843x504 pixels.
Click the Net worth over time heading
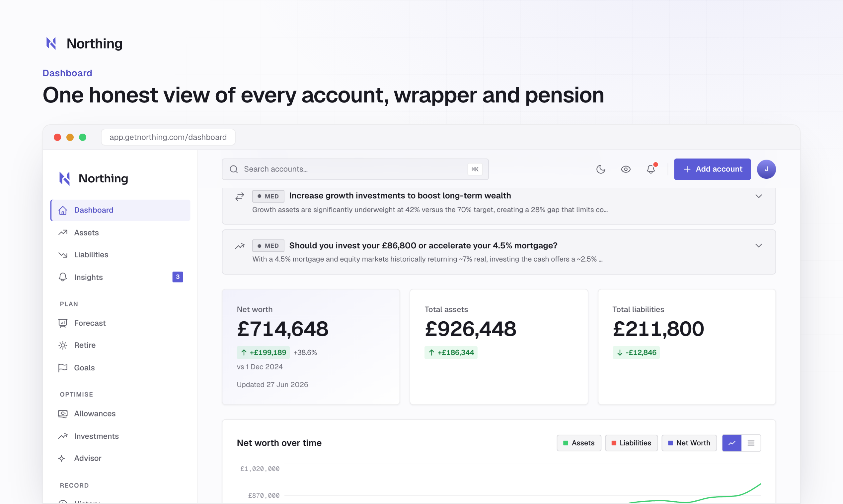point(279,443)
